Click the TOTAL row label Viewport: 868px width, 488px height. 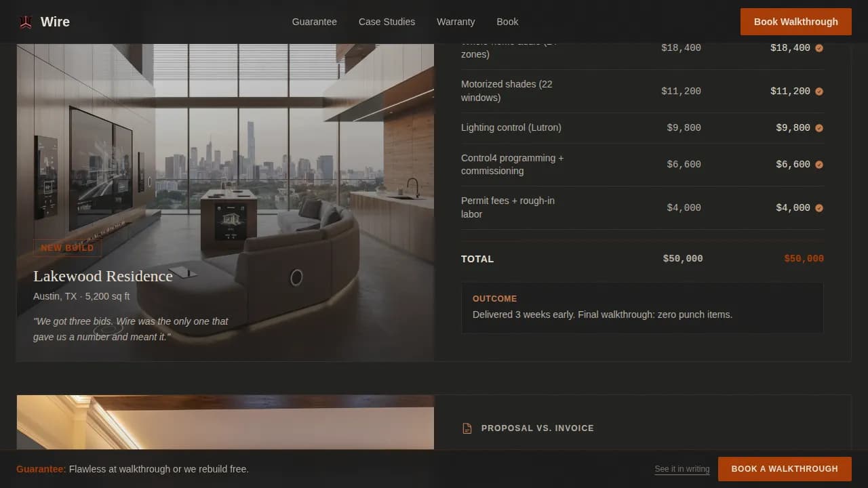pos(477,259)
